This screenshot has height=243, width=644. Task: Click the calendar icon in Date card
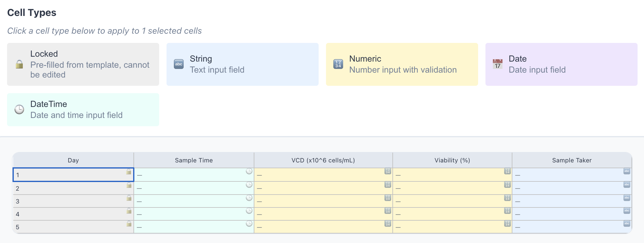[x=498, y=64]
